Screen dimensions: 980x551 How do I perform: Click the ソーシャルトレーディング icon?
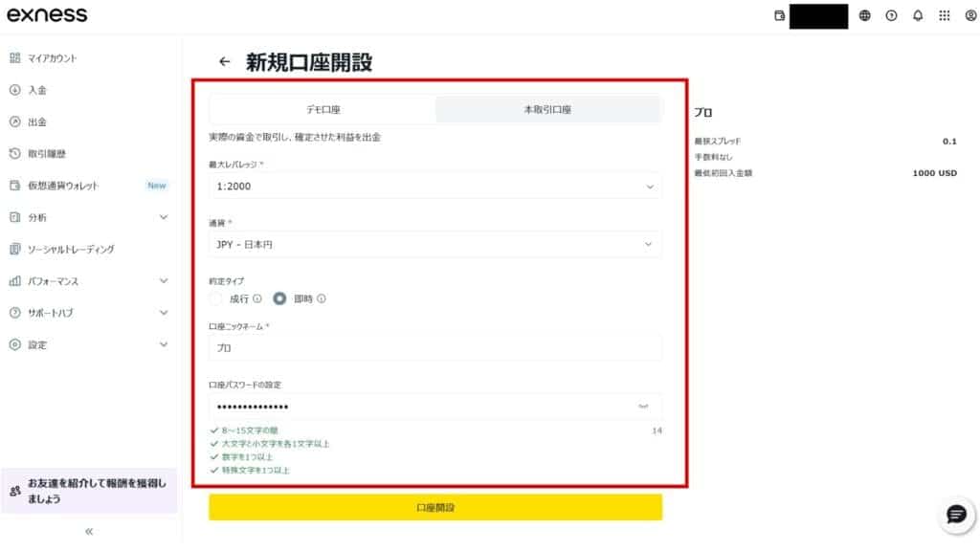point(15,250)
